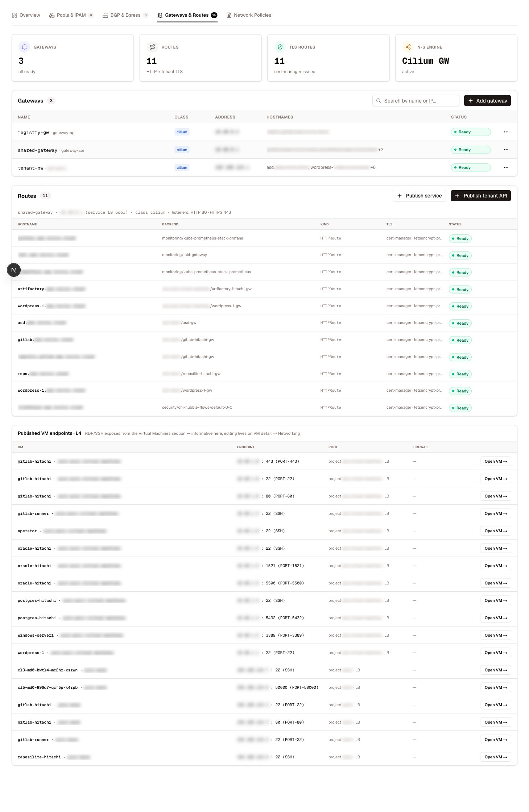The width and height of the screenshot is (529, 812).
Task: Click the search magnifier icon
Action: click(x=379, y=101)
